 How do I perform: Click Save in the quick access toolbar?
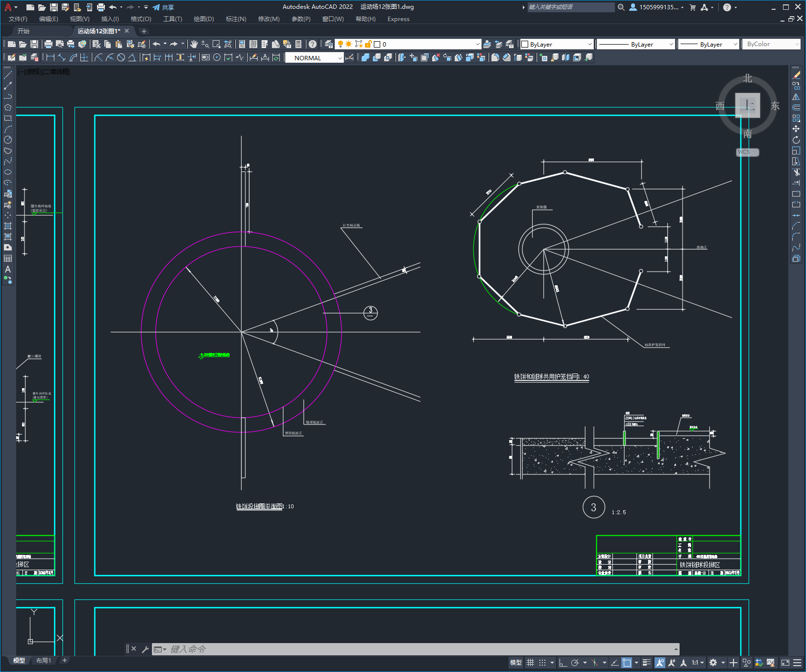click(54, 7)
